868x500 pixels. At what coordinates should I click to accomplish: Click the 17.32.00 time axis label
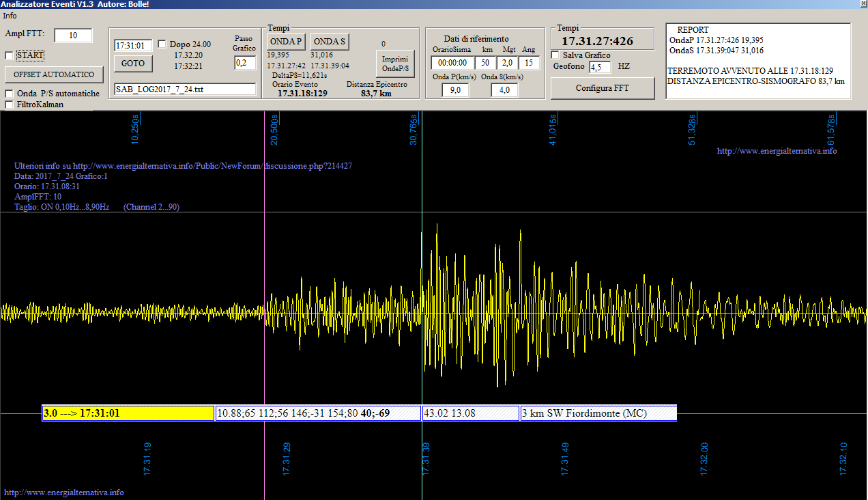[704, 459]
